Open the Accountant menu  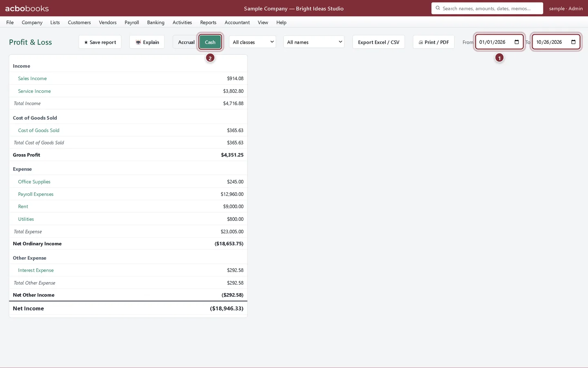click(x=237, y=22)
